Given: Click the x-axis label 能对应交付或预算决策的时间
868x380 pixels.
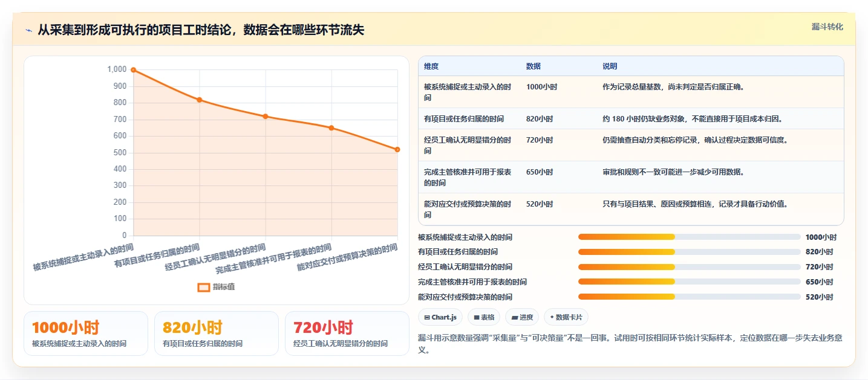Looking at the screenshot, I should [348, 257].
